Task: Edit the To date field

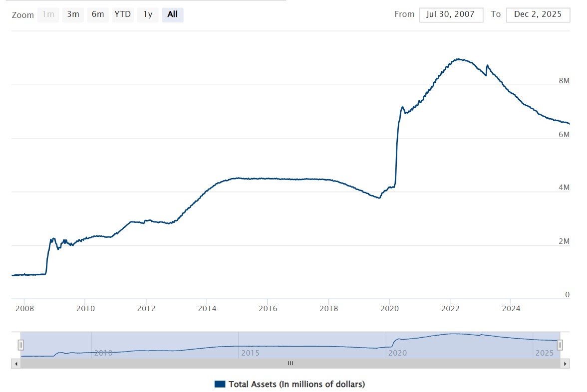Action: pyautogui.click(x=538, y=14)
